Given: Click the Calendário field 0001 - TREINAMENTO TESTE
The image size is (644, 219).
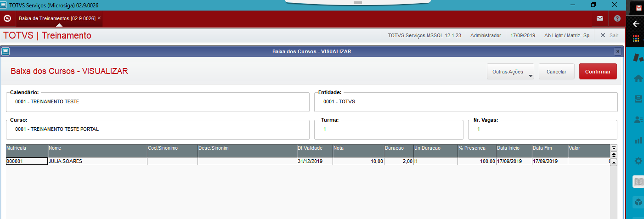Looking at the screenshot, I should tap(158, 102).
